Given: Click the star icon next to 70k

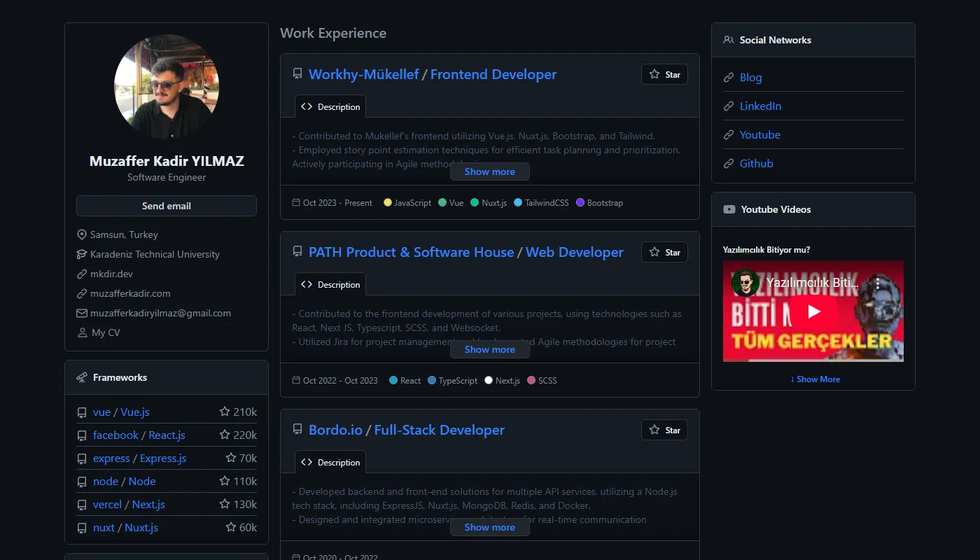Looking at the screenshot, I should tap(231, 458).
